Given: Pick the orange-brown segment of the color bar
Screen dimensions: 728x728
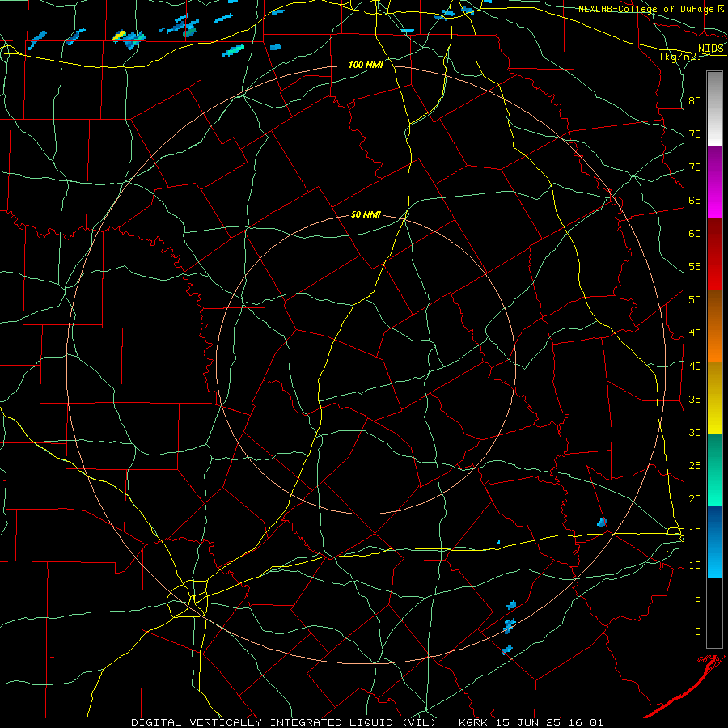Looking at the screenshot, I should [714, 325].
